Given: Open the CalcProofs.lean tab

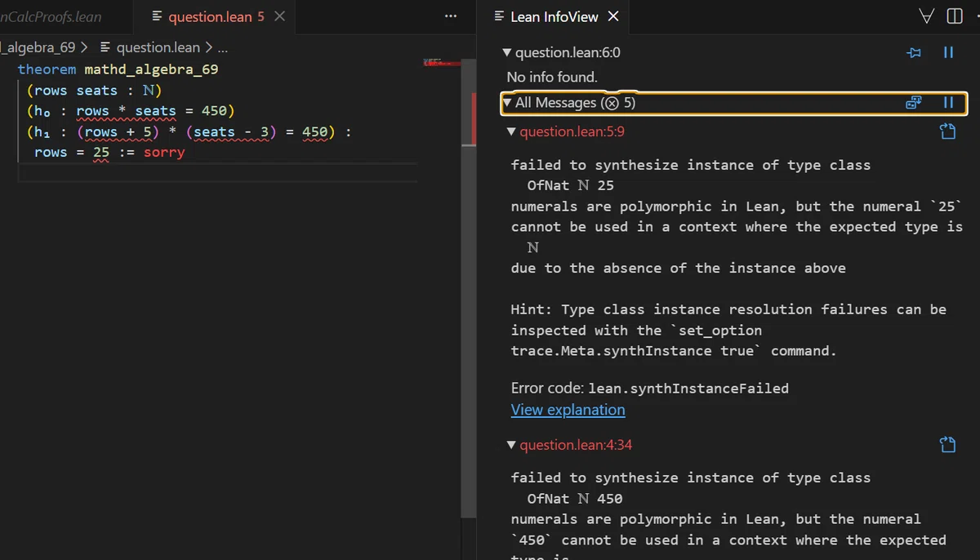Looking at the screenshot, I should tap(51, 16).
